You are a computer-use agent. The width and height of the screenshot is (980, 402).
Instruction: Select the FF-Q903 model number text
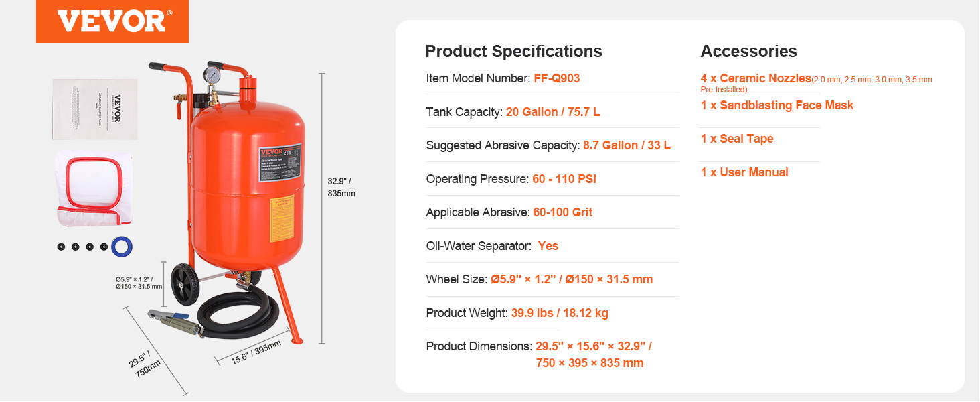coord(557,78)
